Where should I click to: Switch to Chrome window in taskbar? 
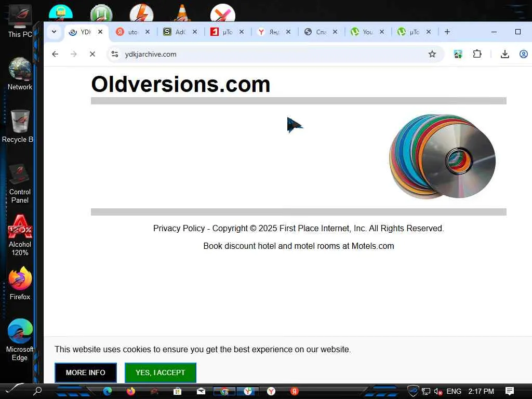point(224,391)
